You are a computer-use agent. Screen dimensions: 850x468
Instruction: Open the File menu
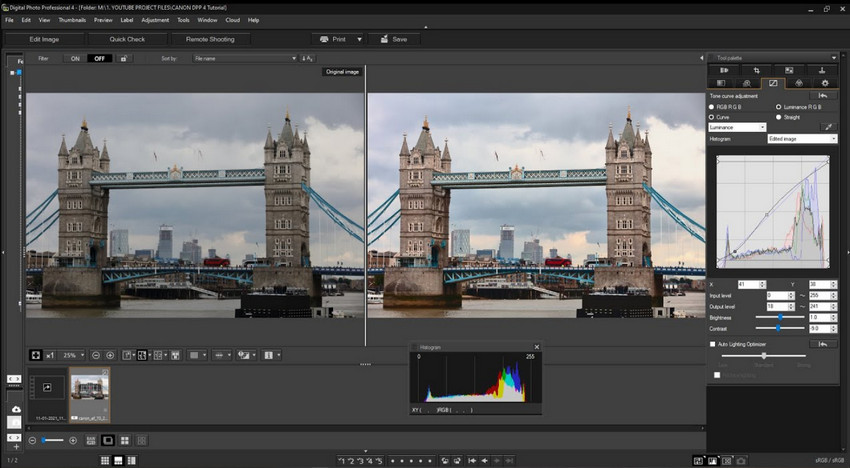click(9, 20)
